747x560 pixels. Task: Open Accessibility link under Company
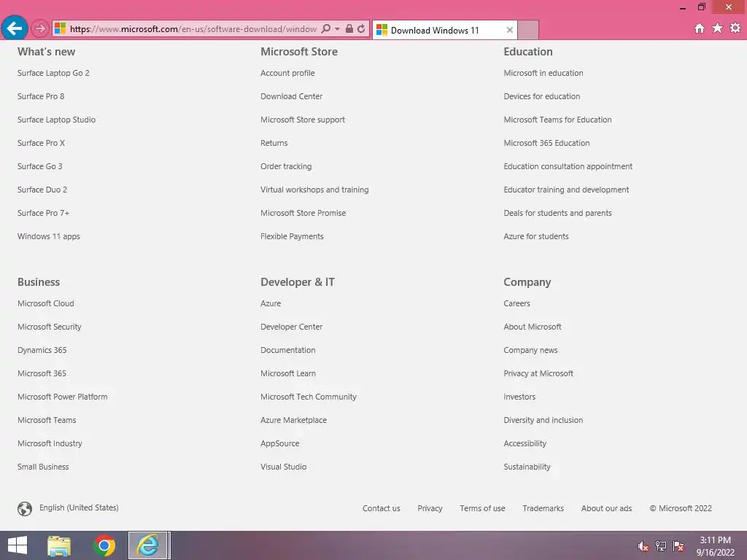(x=525, y=443)
